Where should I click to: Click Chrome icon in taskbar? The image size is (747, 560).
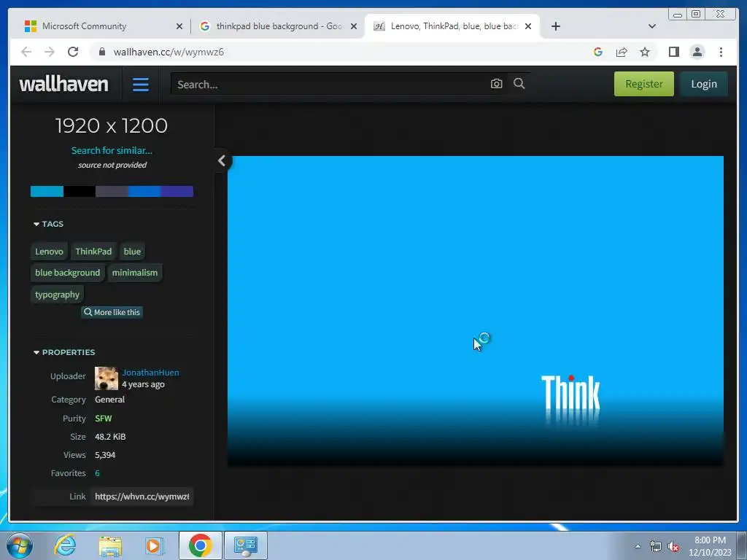(200, 545)
